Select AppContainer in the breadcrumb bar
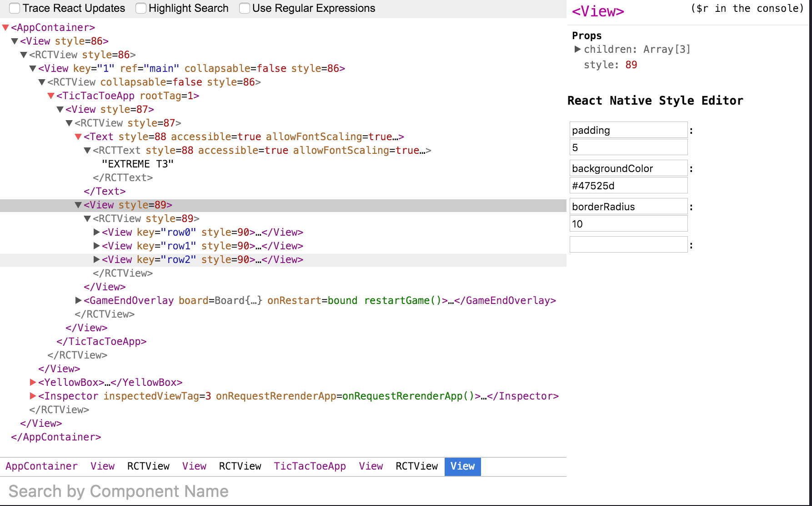The width and height of the screenshot is (812, 506). point(41,466)
